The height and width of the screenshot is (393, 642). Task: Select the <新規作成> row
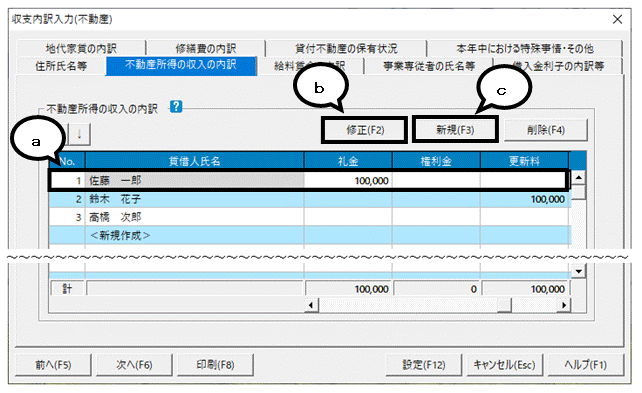pyautogui.click(x=310, y=235)
